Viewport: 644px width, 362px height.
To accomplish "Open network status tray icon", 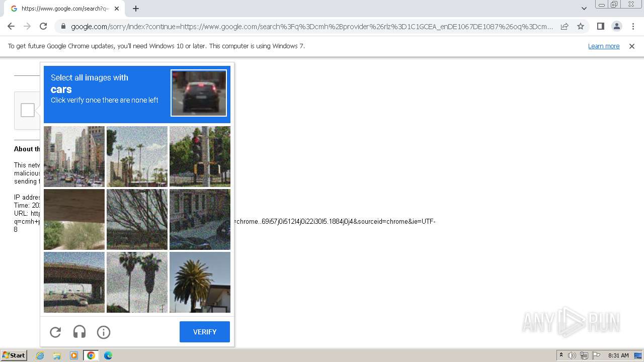I will (584, 355).
